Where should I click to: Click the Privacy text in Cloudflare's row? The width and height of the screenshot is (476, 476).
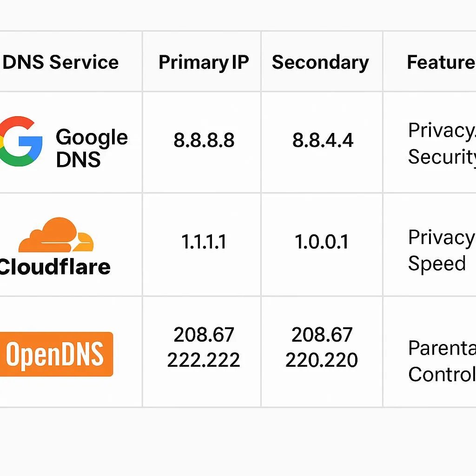pos(441,238)
